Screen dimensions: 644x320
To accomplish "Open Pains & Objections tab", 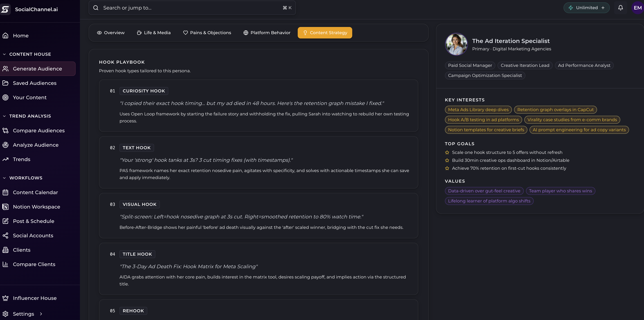I will (x=207, y=33).
